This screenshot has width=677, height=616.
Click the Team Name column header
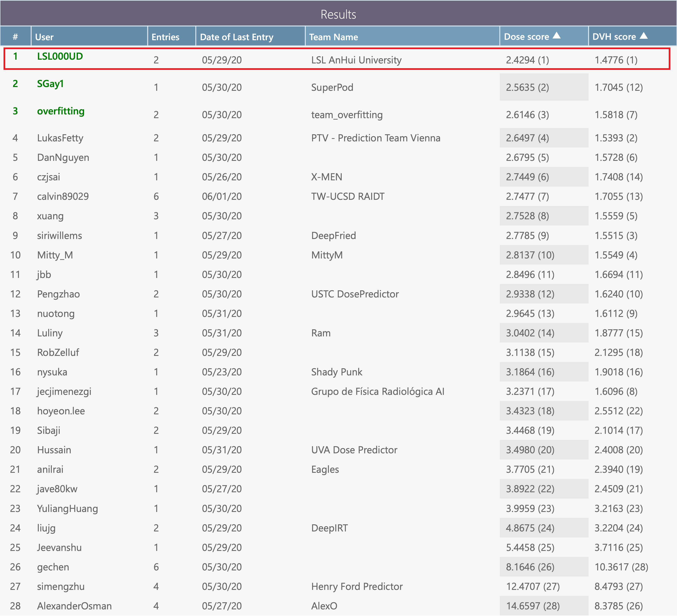pos(333,37)
